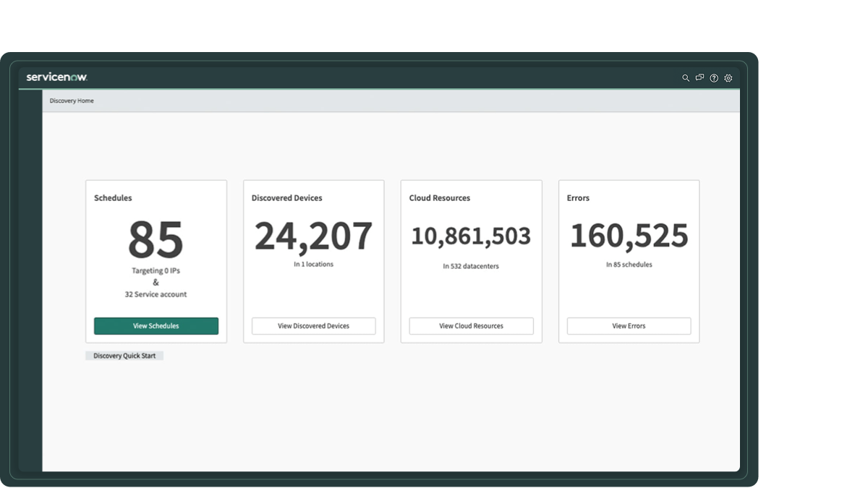Click the In 532 datacenters label
868x488 pixels.
coord(471,266)
